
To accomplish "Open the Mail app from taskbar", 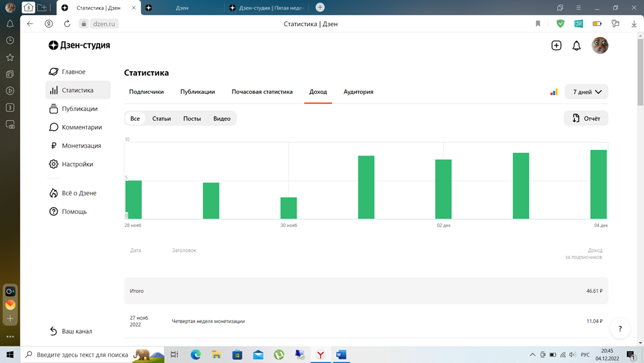I will tap(259, 354).
